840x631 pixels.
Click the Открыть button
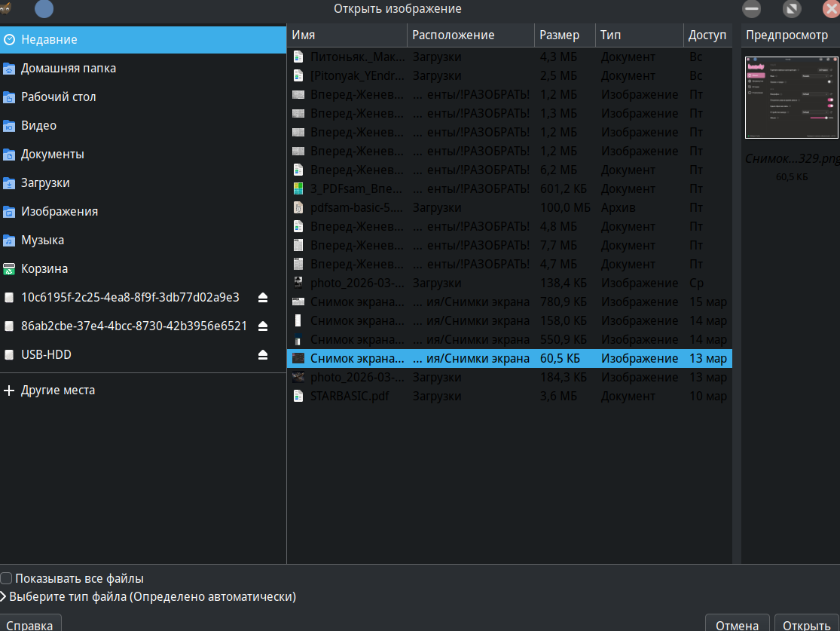[807, 623]
